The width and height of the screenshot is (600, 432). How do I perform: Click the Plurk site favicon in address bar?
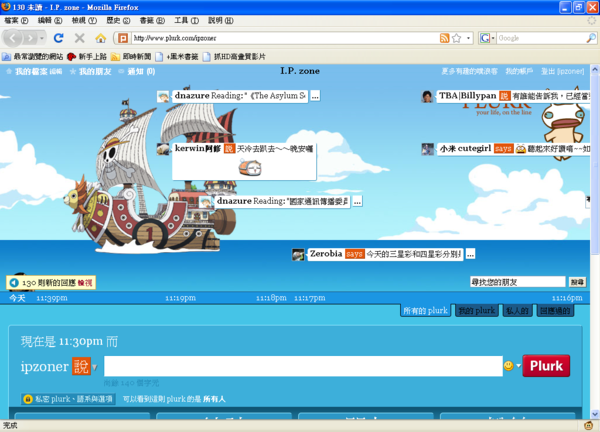click(123, 38)
